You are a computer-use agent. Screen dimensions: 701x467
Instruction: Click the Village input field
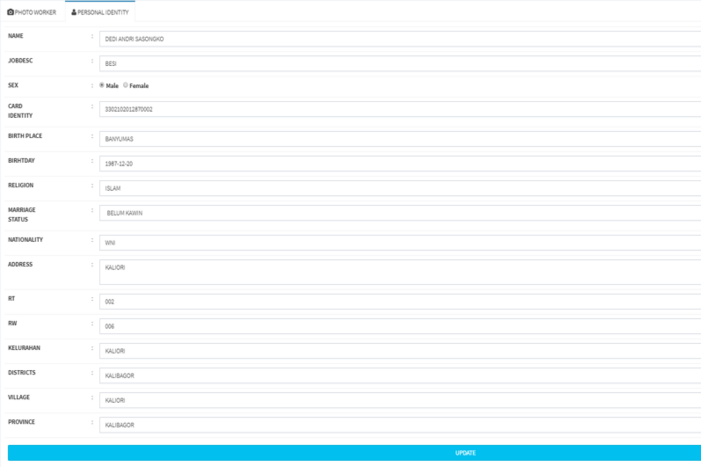pyautogui.click(x=400, y=400)
